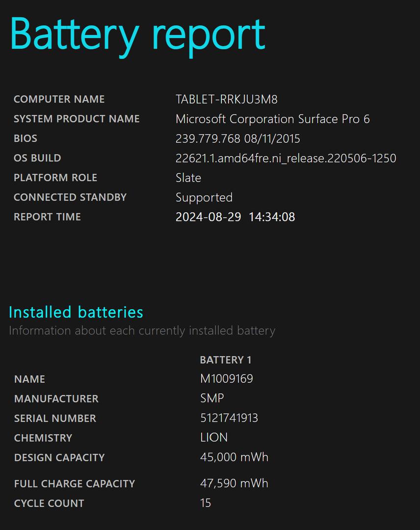Screen dimensions: 420x530
Task: Click the Battery report heading
Action: 137,35
